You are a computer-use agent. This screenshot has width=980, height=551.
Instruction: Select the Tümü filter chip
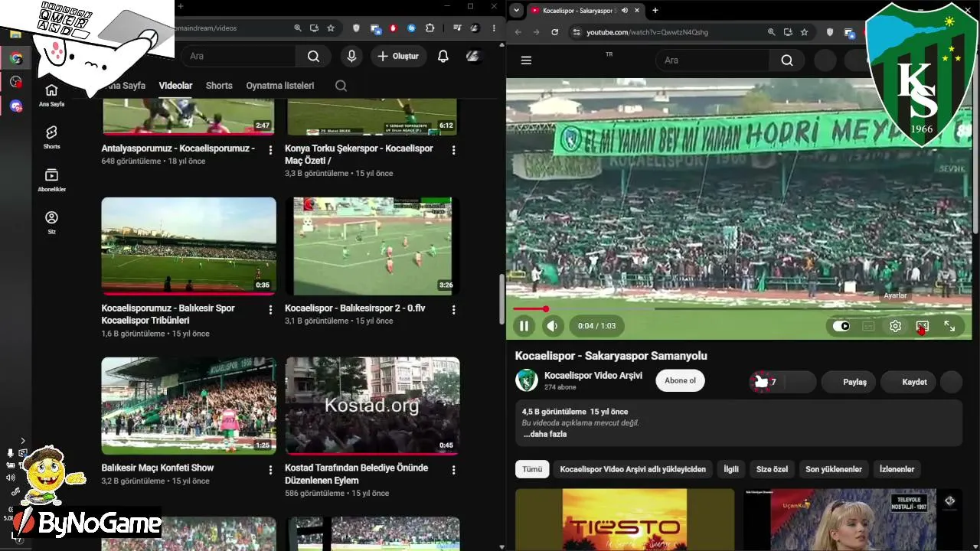[x=532, y=469]
